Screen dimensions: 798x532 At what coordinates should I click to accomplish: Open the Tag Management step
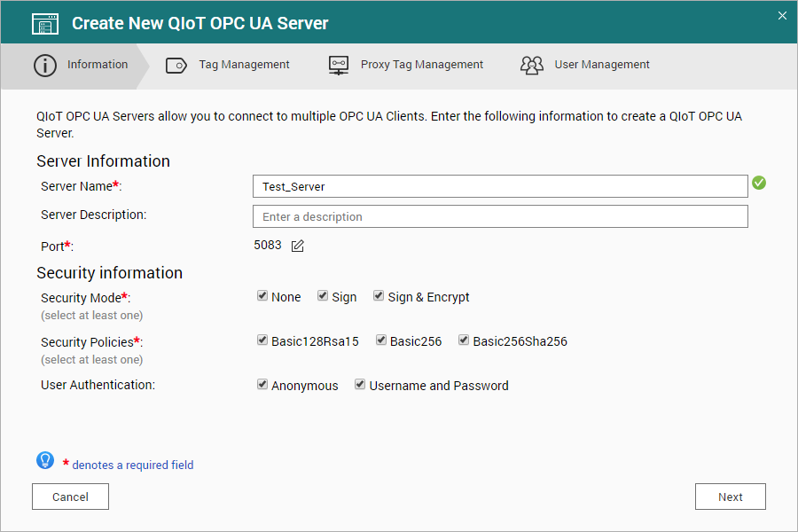[228, 65]
